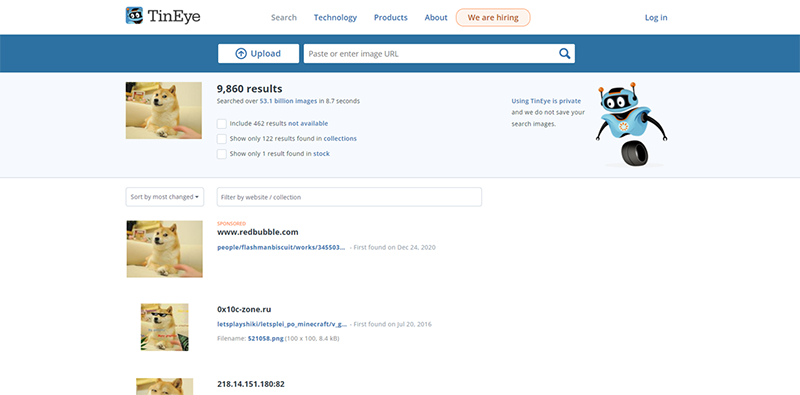This screenshot has height=395, width=800.
Task: Open the 521058.png filename link
Action: [266, 338]
